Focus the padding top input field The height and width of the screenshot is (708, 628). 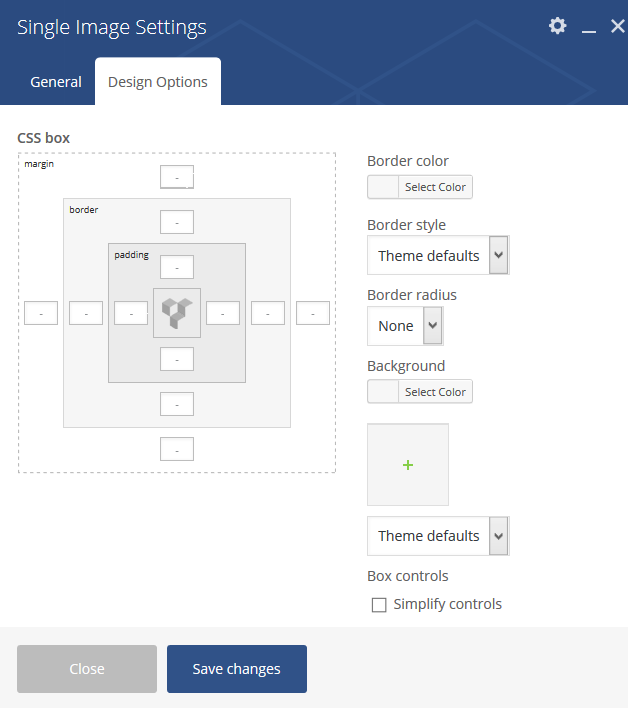pyautogui.click(x=177, y=267)
